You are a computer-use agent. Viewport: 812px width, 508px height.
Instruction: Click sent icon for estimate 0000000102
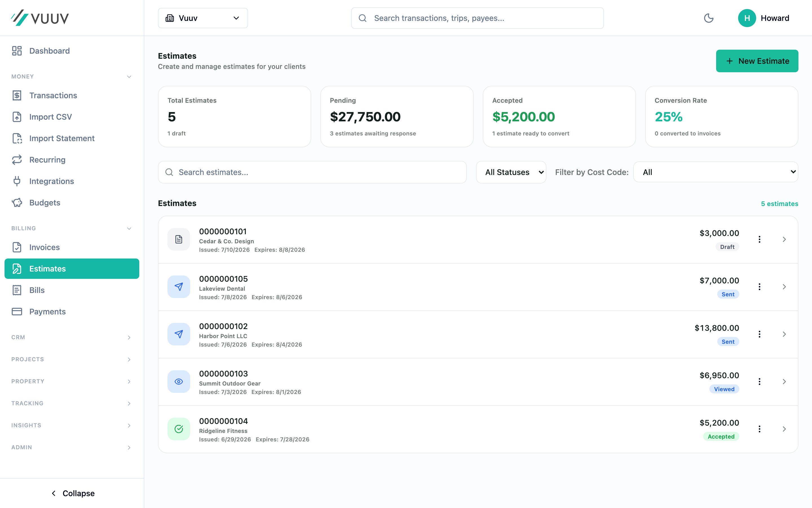(x=179, y=334)
